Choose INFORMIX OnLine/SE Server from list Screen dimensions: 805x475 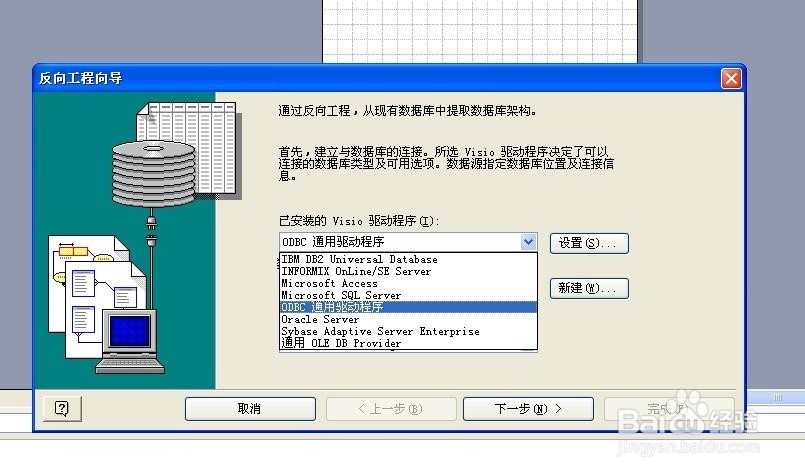point(408,271)
